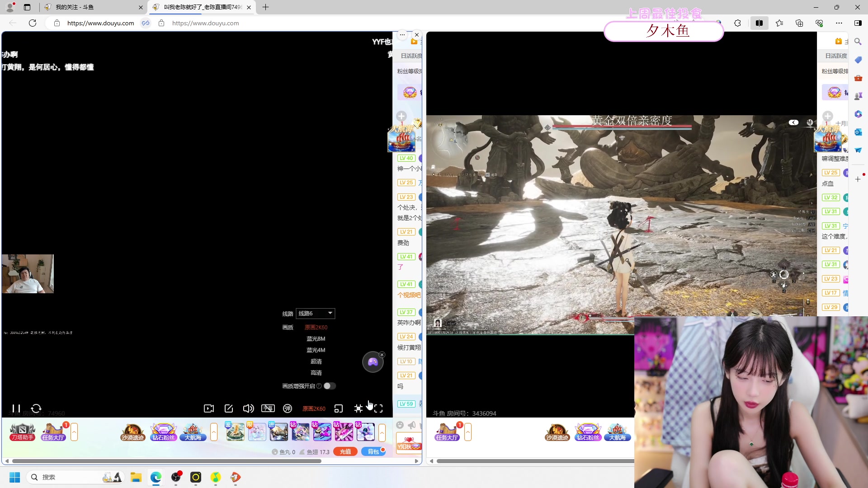Viewport: 868px width, 488px height.
Task: Click left split address https://www.douyu.com
Action: 100,23
